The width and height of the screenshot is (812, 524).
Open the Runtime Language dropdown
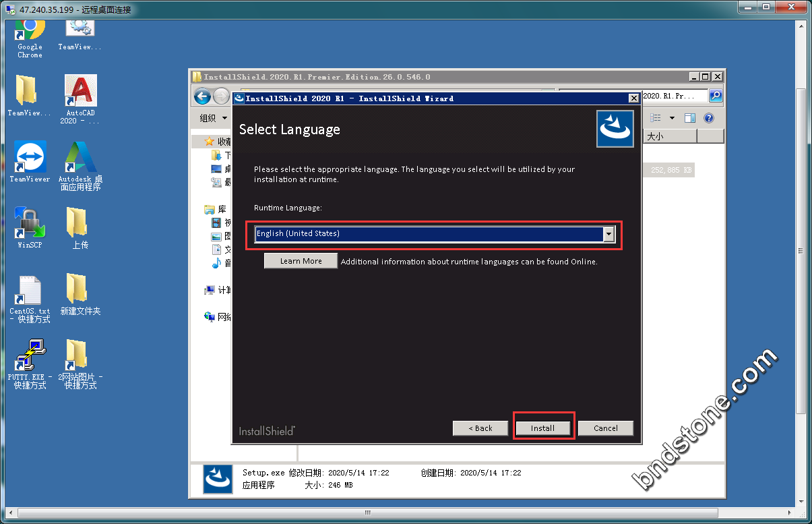tap(609, 234)
